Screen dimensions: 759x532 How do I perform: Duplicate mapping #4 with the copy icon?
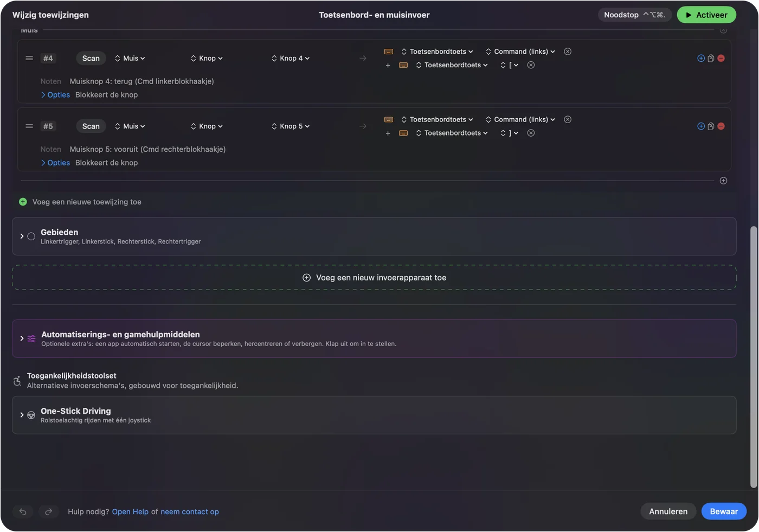point(711,58)
